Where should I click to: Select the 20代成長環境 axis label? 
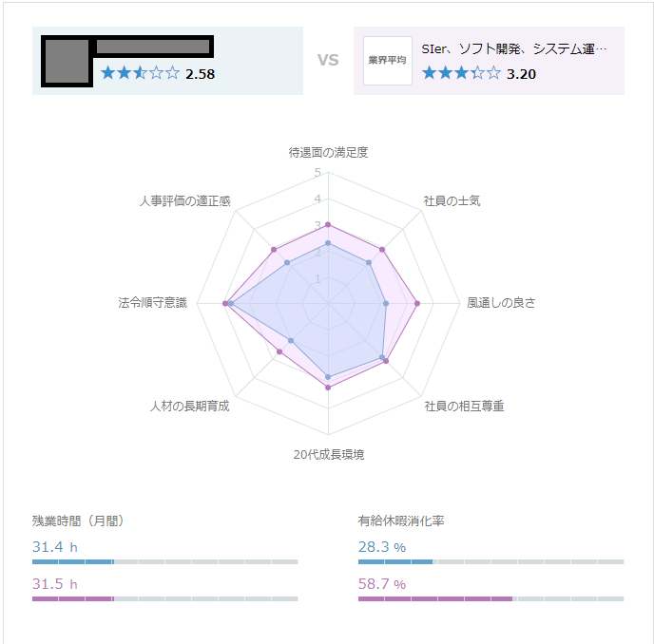click(328, 454)
